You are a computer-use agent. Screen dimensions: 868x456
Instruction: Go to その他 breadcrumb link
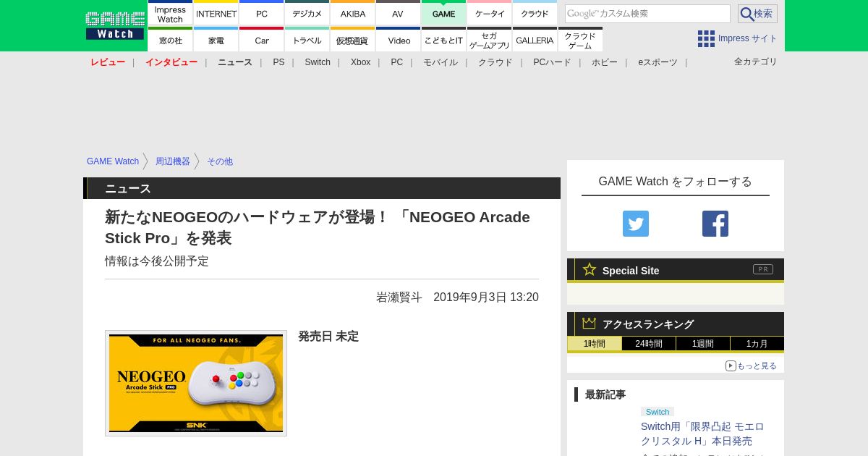point(220,161)
